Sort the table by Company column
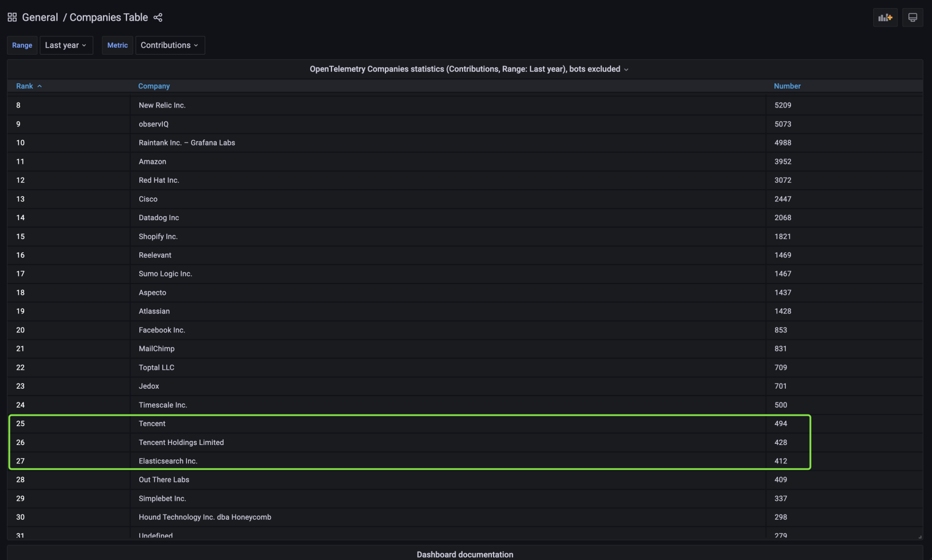This screenshot has width=932, height=560. pos(154,86)
